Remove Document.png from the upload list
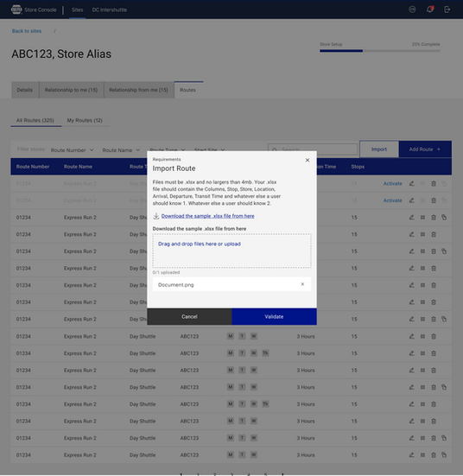Viewport: 463px width, 476px height. click(302, 284)
